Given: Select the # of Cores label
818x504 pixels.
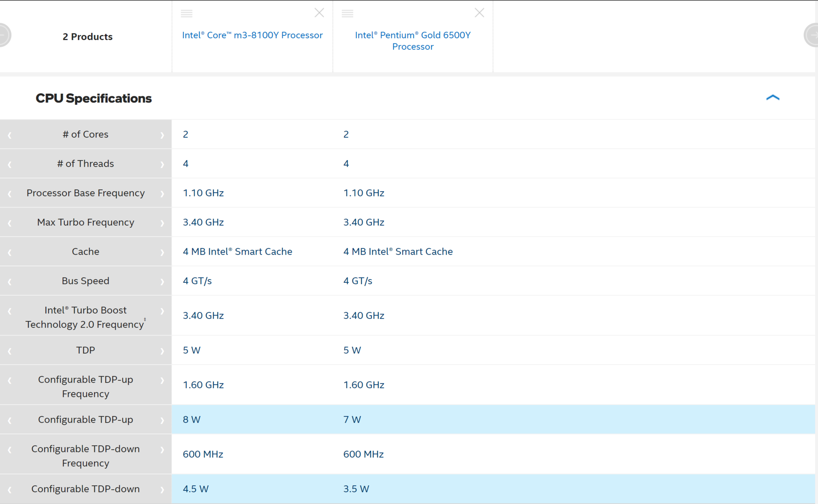Looking at the screenshot, I should tap(85, 134).
